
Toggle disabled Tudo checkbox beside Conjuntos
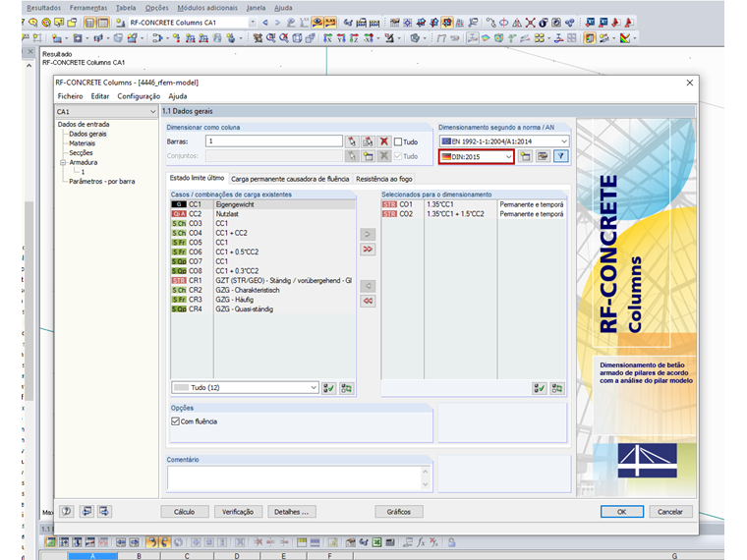[398, 156]
